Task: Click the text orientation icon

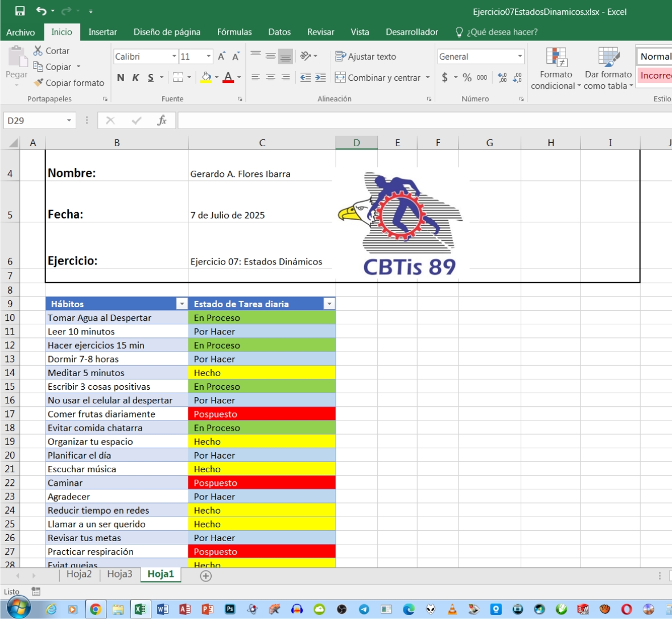Action: [x=306, y=56]
